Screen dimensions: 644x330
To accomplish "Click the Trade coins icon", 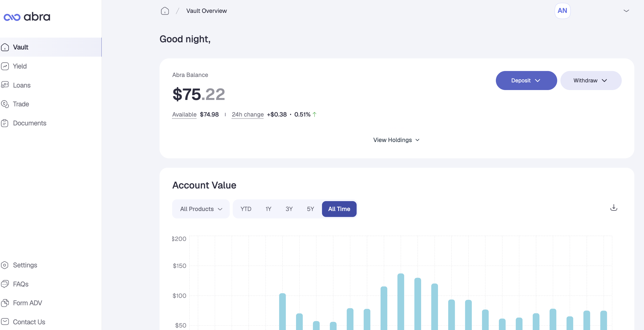I will [x=5, y=104].
